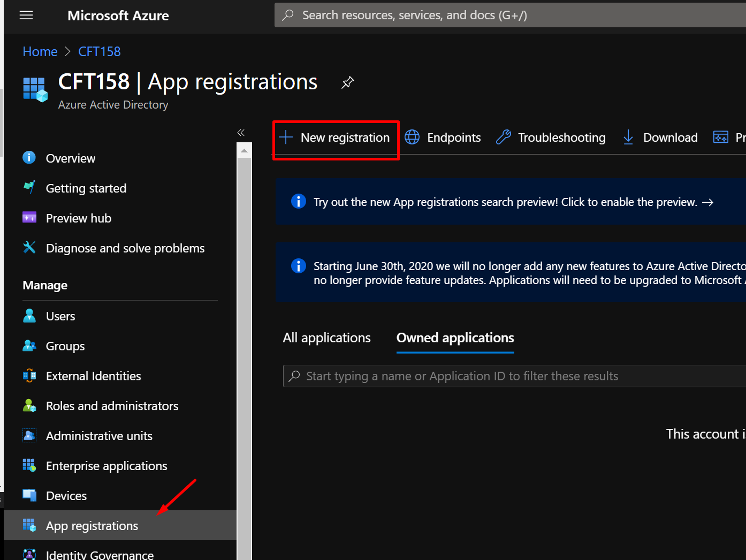The image size is (746, 560).
Task: Collapse the left navigation with double chevron
Action: tap(241, 133)
